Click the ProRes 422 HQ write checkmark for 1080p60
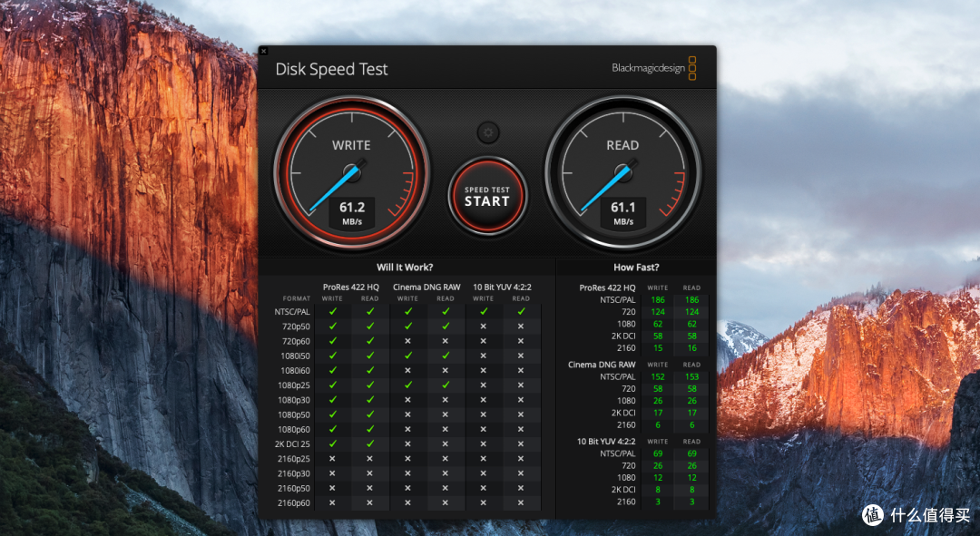The image size is (980, 536). (332, 429)
